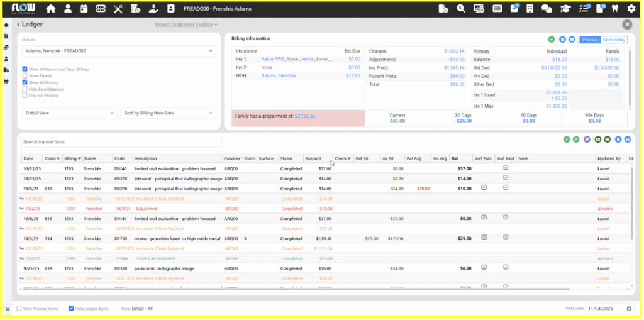Open the chat messages icon
Screen dimensions: 644x320
(x=547, y=9)
